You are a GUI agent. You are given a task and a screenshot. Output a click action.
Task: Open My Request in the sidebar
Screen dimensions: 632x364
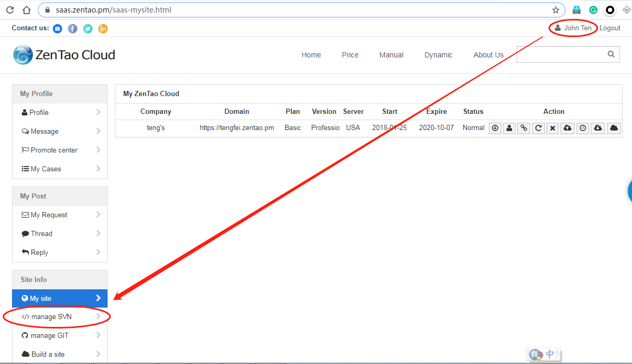click(60, 215)
